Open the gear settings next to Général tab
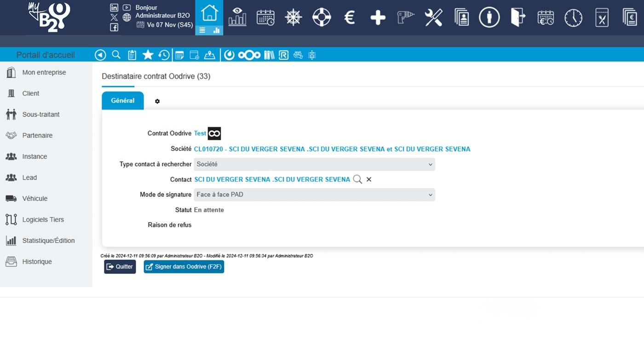 (157, 101)
